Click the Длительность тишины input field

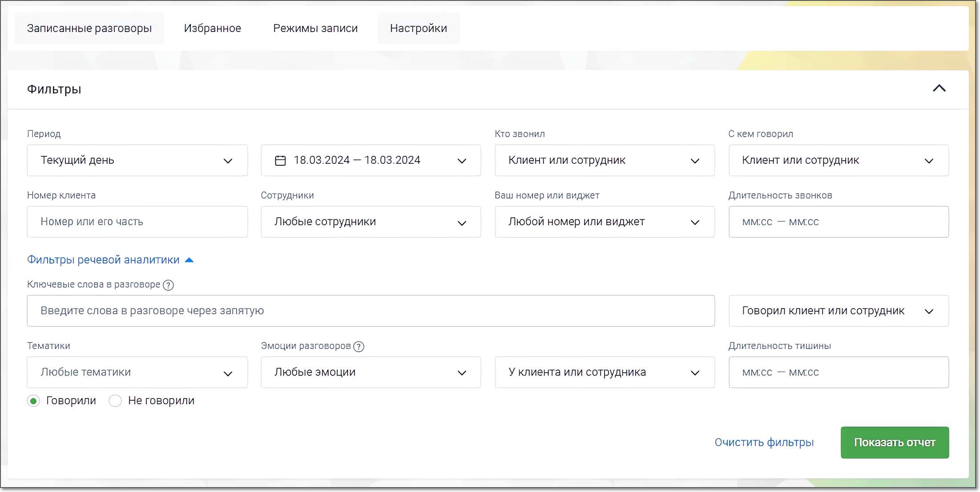pyautogui.click(x=839, y=372)
